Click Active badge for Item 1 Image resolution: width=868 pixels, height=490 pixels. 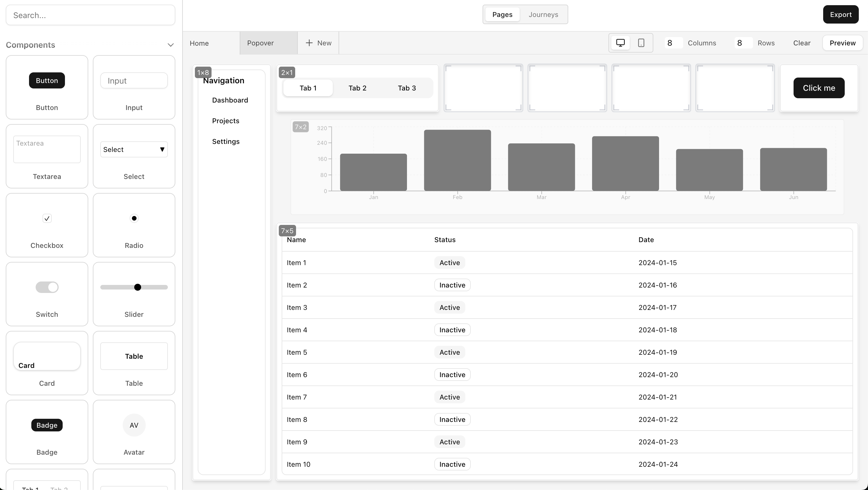[450, 263]
